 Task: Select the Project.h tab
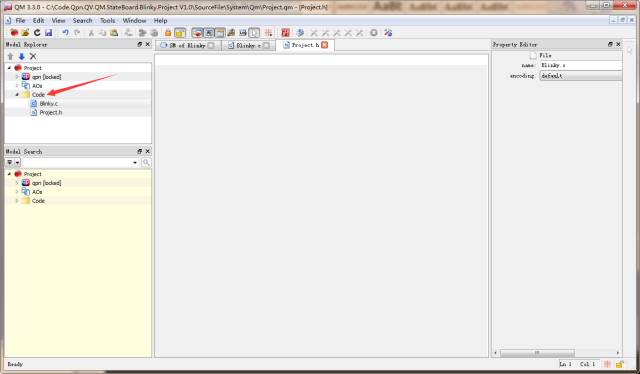coord(304,45)
